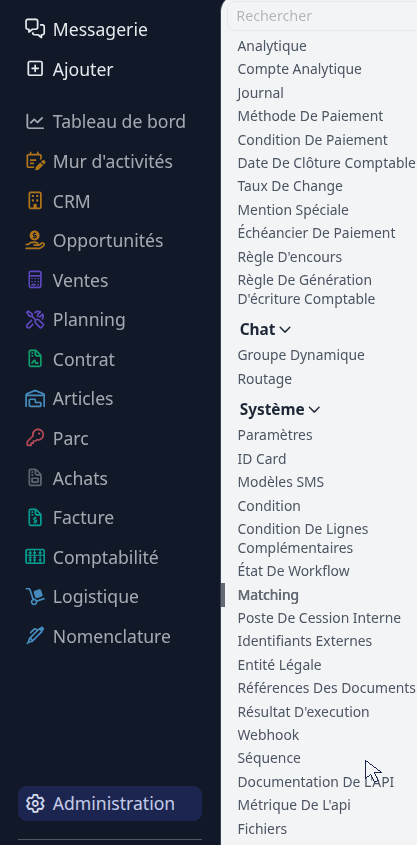Image resolution: width=417 pixels, height=845 pixels.
Task: Select the Matching menu entry
Action: point(268,595)
